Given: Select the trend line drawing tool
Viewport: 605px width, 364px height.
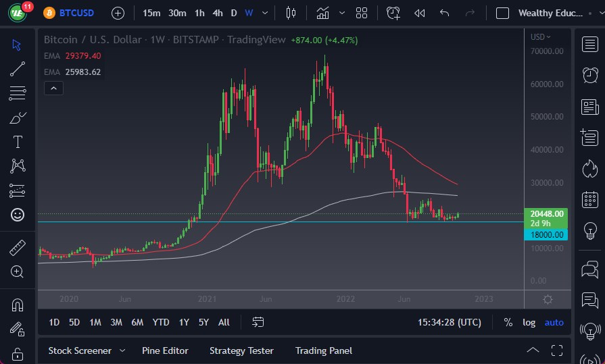Looking at the screenshot, I should pos(18,68).
